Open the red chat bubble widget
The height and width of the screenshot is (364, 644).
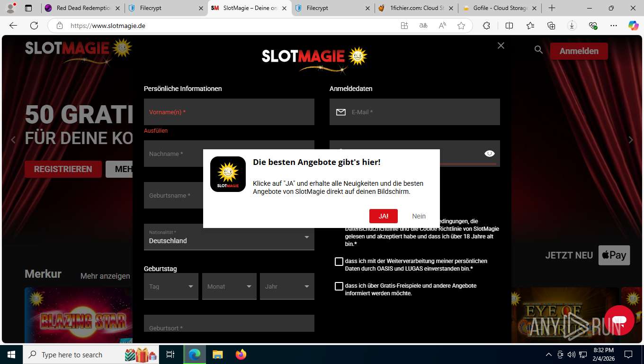click(619, 321)
